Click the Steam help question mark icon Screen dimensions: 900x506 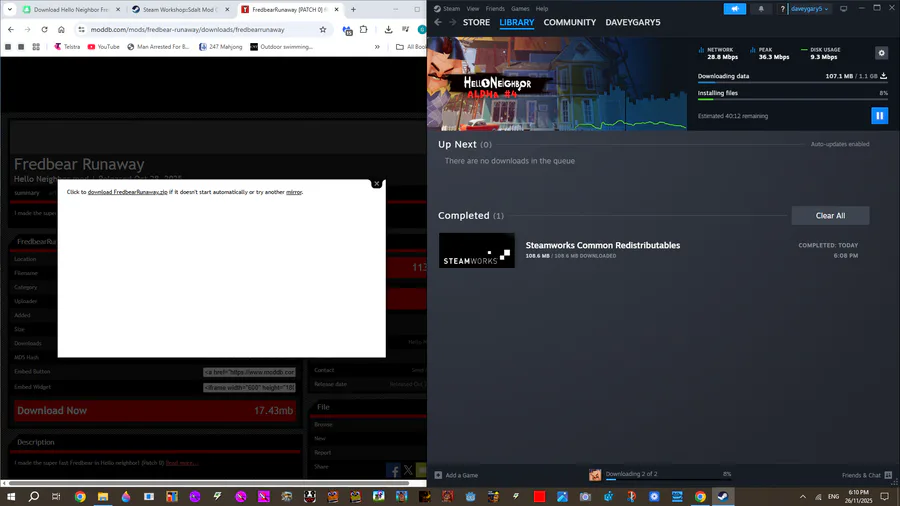tap(782, 9)
